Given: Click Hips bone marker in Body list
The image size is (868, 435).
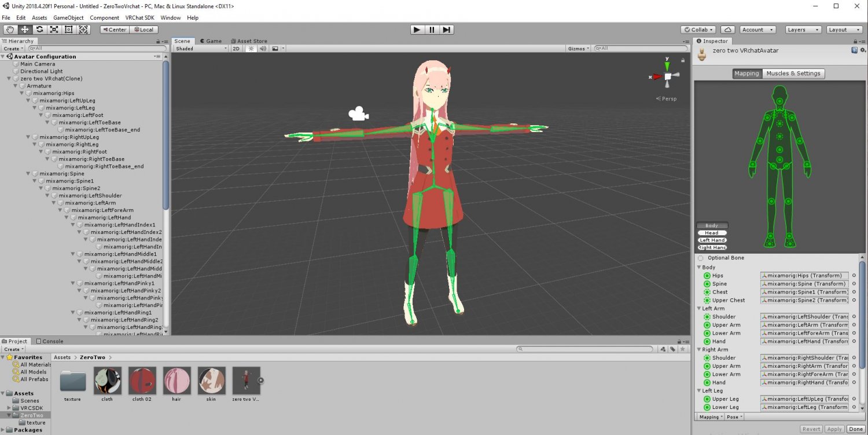Looking at the screenshot, I should point(707,276).
